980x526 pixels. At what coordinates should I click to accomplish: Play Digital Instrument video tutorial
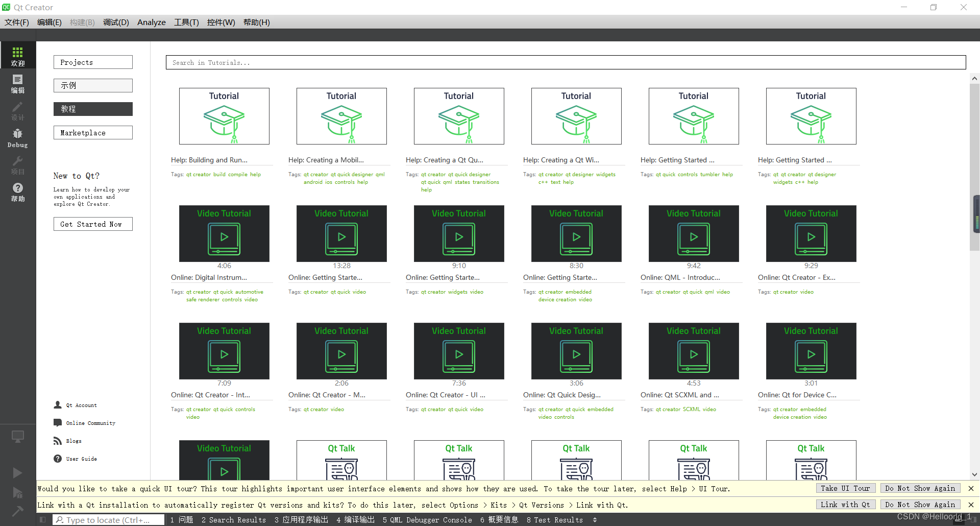pos(224,233)
